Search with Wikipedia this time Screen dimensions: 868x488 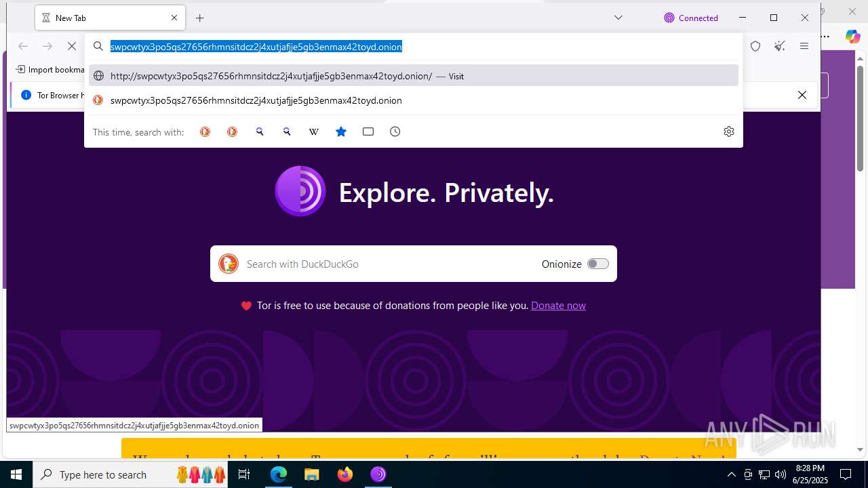[314, 131]
